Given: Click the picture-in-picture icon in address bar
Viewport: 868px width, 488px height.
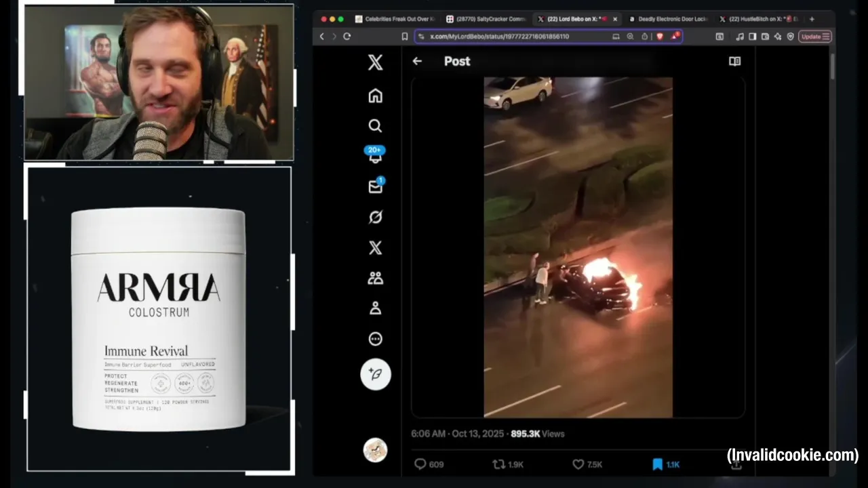Looking at the screenshot, I should click(x=616, y=37).
